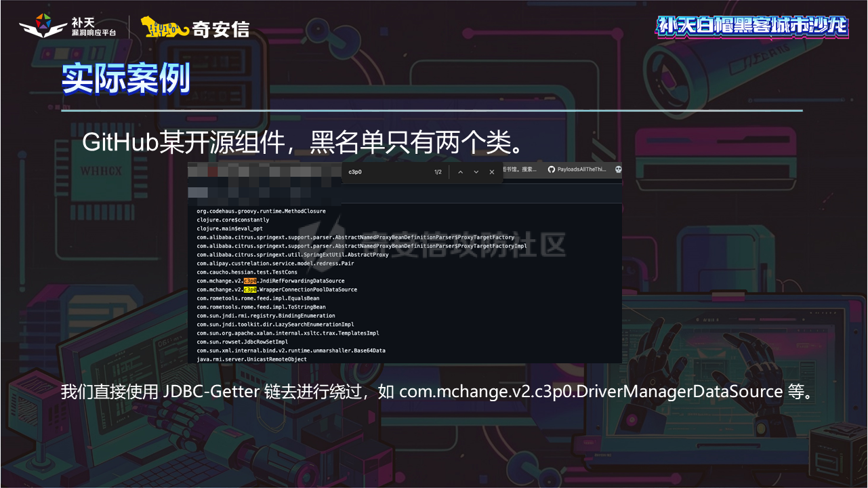
Task: Click the com.rometools ToStringBean entry
Action: point(261,307)
